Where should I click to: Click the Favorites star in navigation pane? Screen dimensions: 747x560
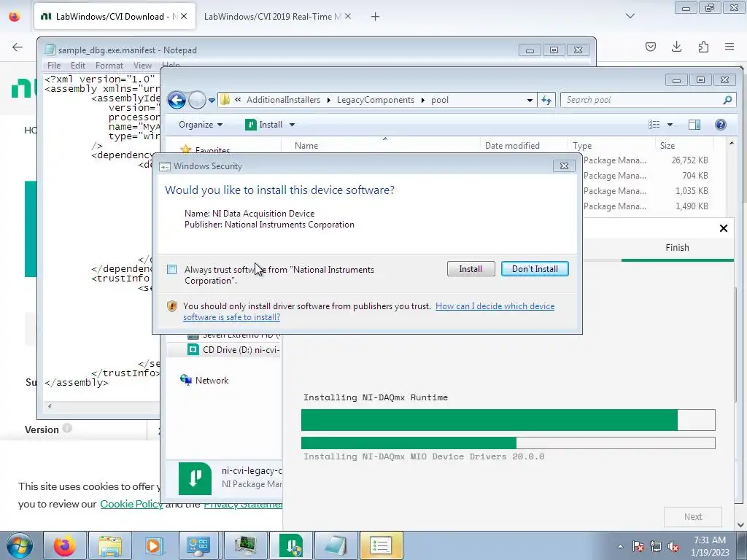[186, 149]
